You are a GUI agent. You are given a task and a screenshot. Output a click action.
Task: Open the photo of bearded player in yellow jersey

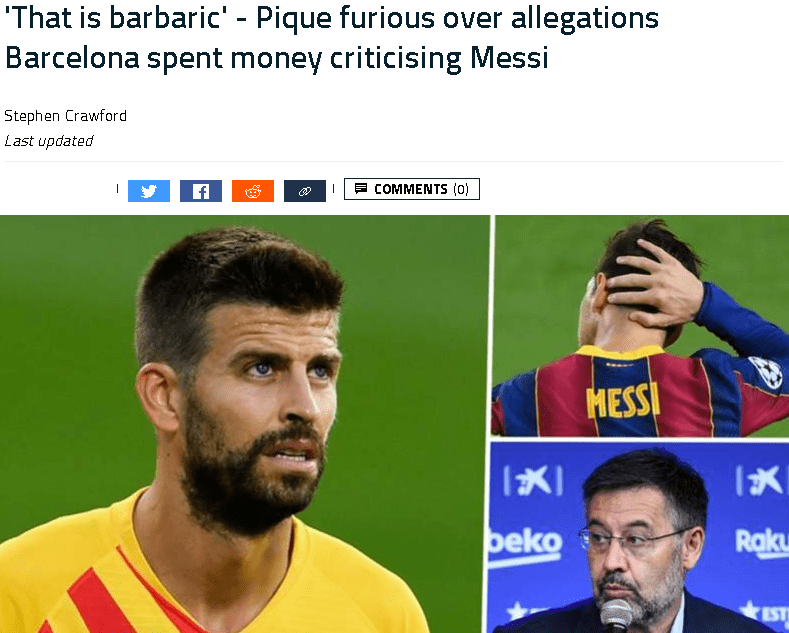pyautogui.click(x=245, y=424)
